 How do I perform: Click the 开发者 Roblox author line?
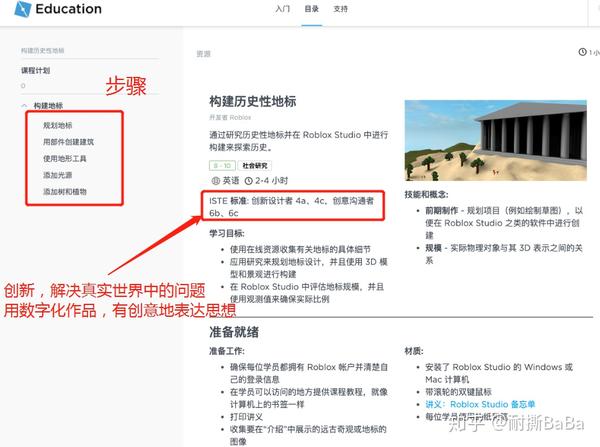tap(230, 117)
